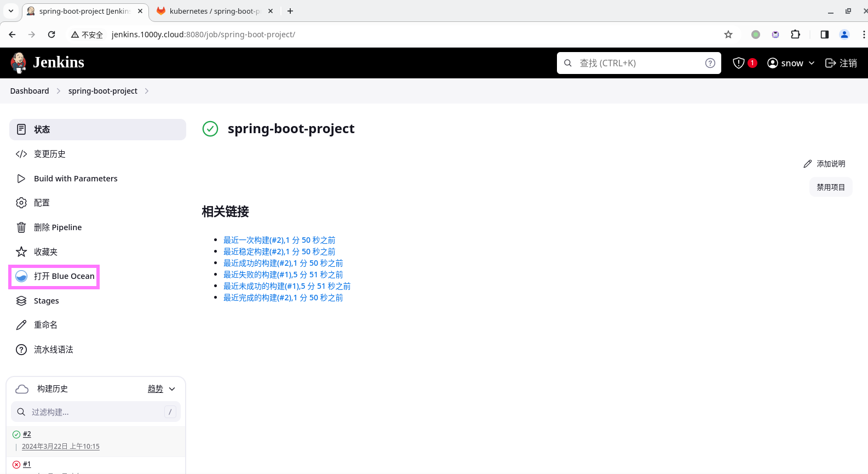The height and width of the screenshot is (474, 868).
Task: Click Build with Parameters
Action: tap(97, 179)
